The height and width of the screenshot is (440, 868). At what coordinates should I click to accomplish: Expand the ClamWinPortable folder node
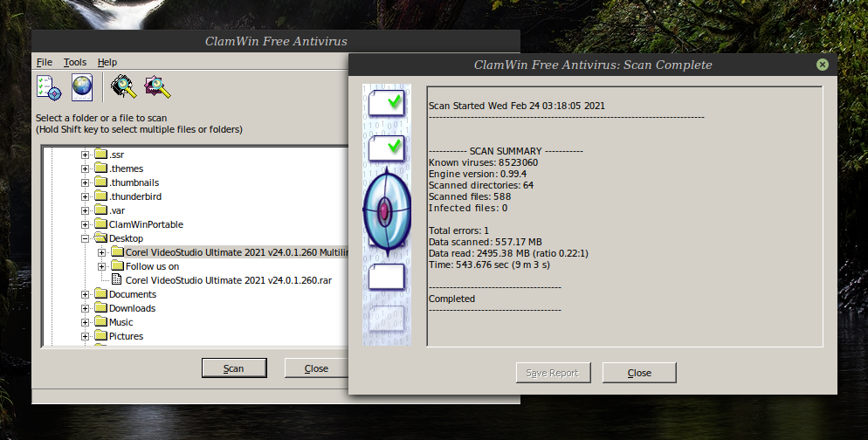pos(85,224)
